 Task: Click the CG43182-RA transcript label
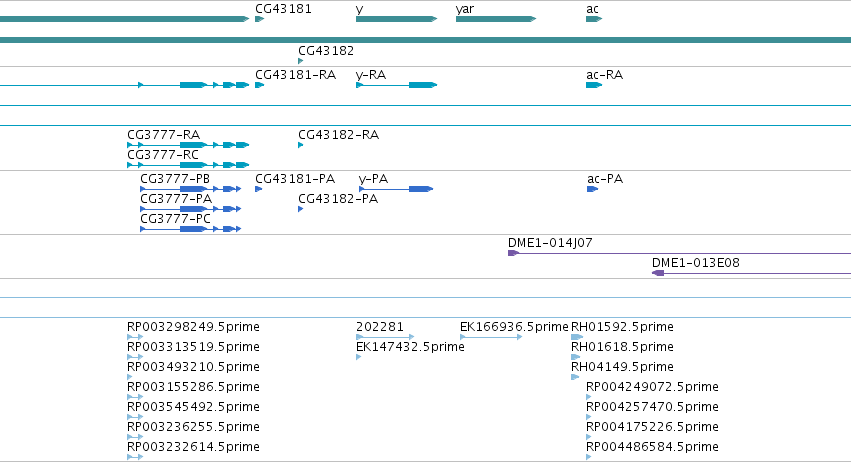pyautogui.click(x=339, y=135)
